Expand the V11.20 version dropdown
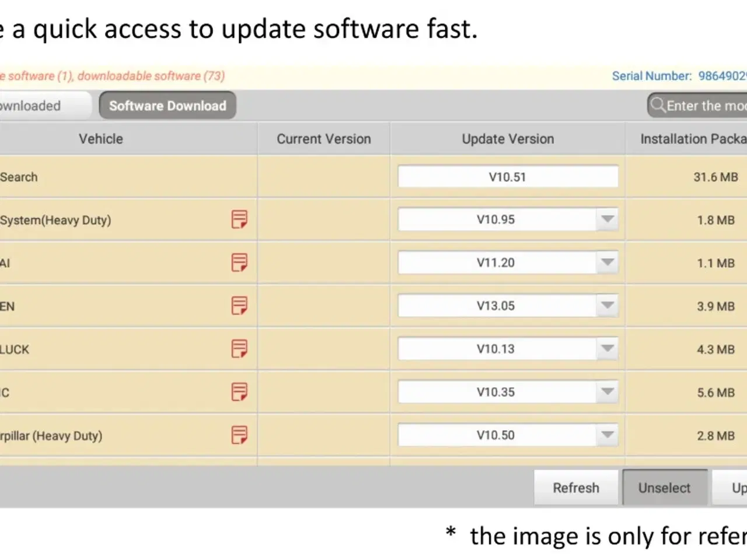747x560 pixels. pos(607,263)
